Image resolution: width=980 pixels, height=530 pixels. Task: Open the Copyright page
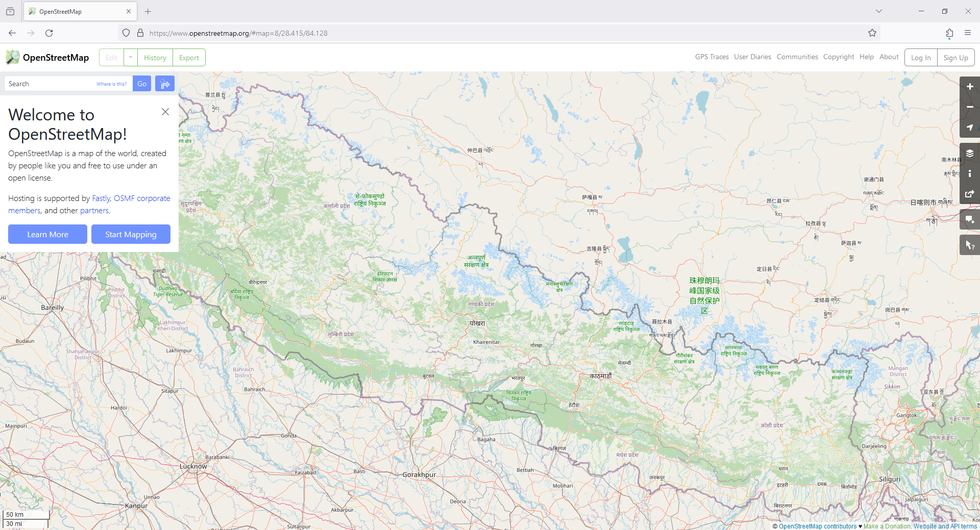tap(839, 57)
